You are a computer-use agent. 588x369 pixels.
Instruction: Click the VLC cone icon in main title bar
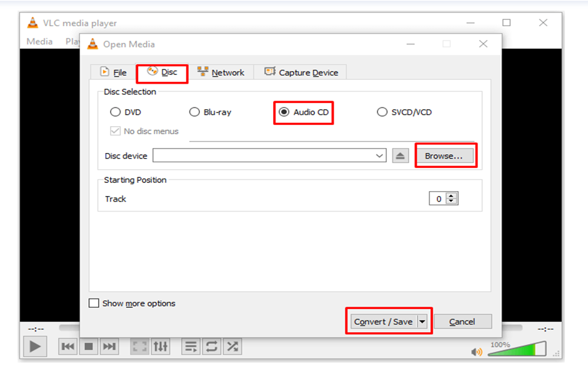(x=33, y=23)
